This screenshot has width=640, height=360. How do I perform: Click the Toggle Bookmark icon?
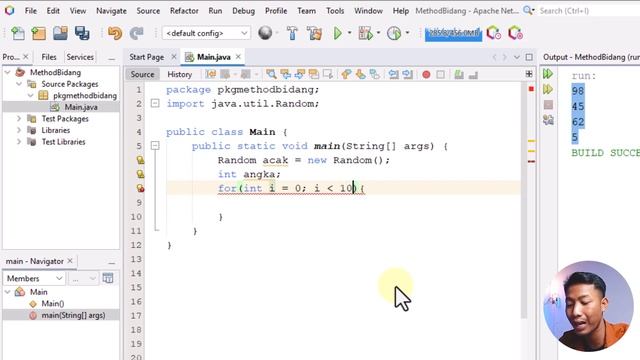click(x=374, y=74)
